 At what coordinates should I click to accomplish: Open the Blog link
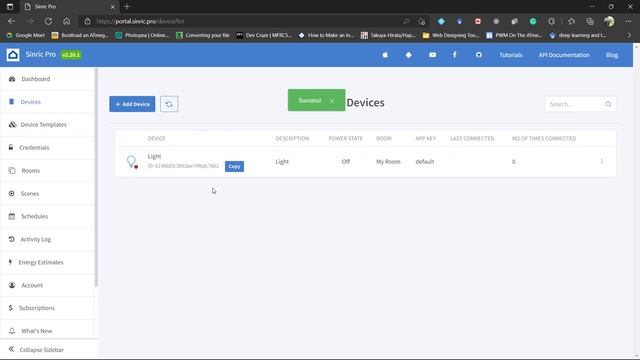611,55
